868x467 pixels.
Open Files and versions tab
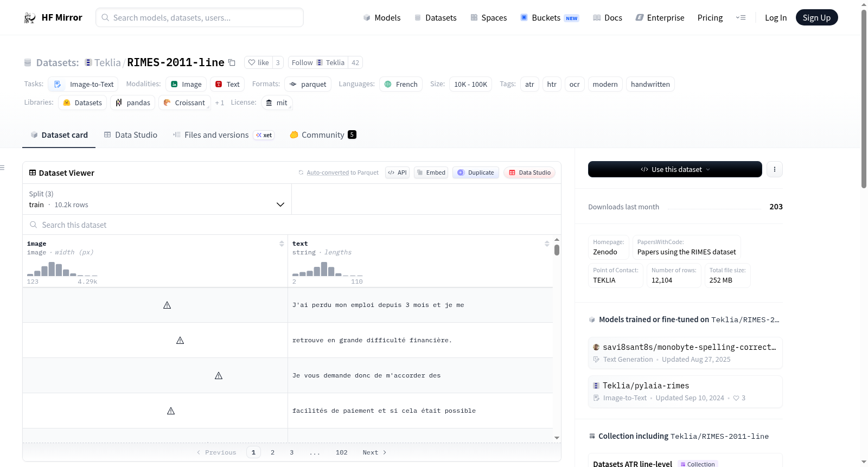click(x=224, y=135)
